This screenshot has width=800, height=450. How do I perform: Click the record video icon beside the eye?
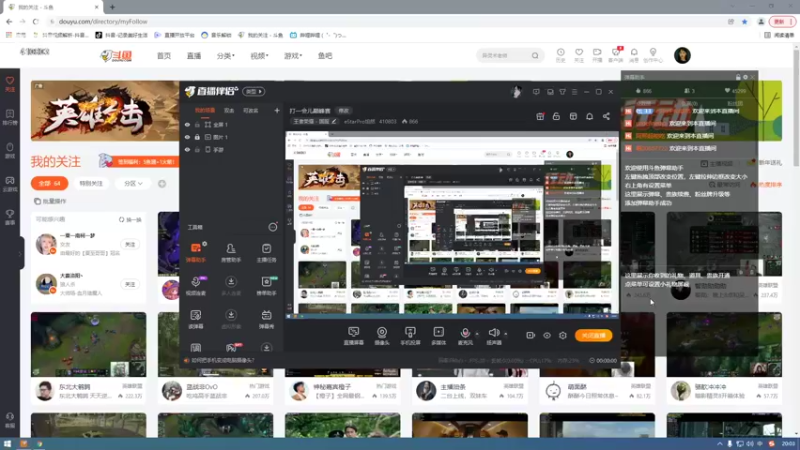[x=531, y=335]
